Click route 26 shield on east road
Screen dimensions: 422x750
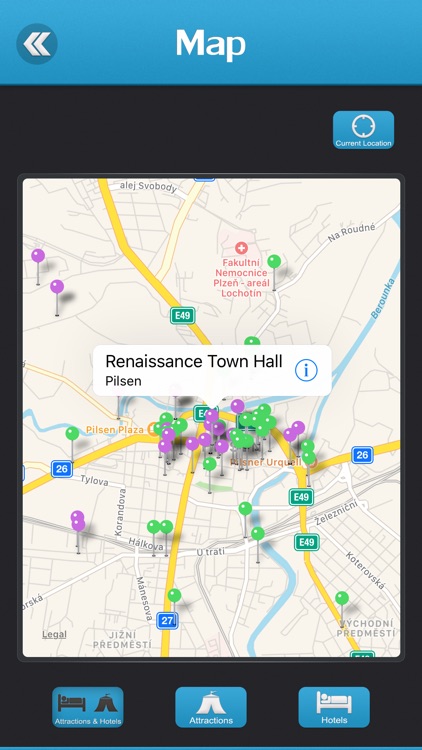(x=362, y=455)
